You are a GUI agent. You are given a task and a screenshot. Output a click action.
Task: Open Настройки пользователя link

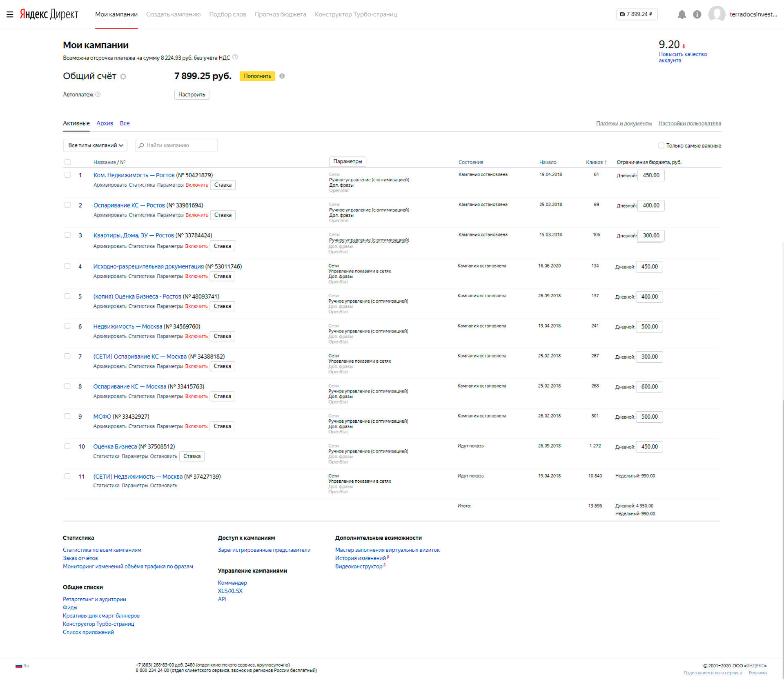point(690,124)
